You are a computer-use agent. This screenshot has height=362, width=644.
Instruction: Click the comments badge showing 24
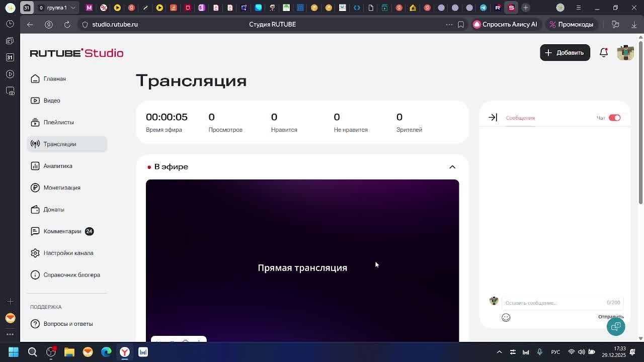click(x=89, y=231)
